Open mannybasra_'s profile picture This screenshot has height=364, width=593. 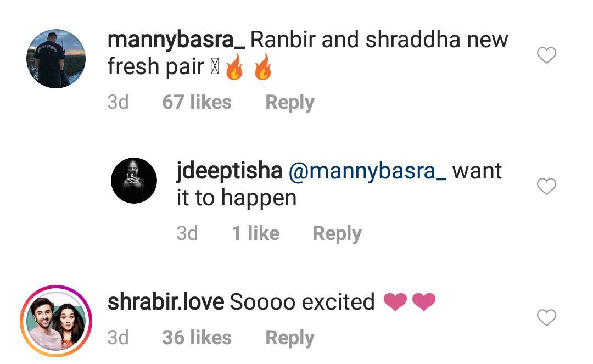click(x=56, y=59)
